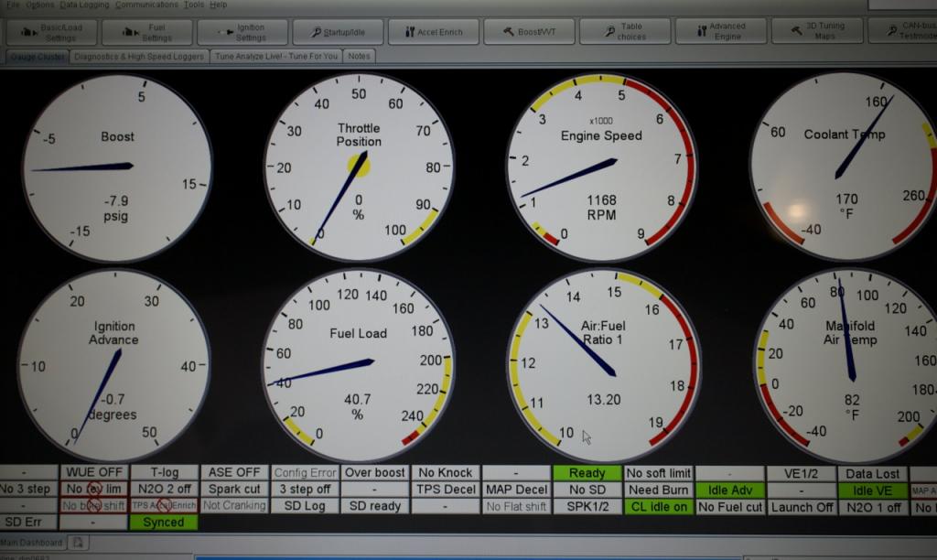
Task: Click the VE1/2 indicator
Action: point(801,474)
